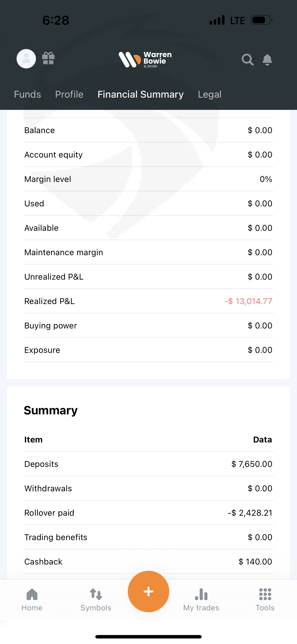Open My trades in bottom navigation
This screenshot has width=297, height=644.
201,599
